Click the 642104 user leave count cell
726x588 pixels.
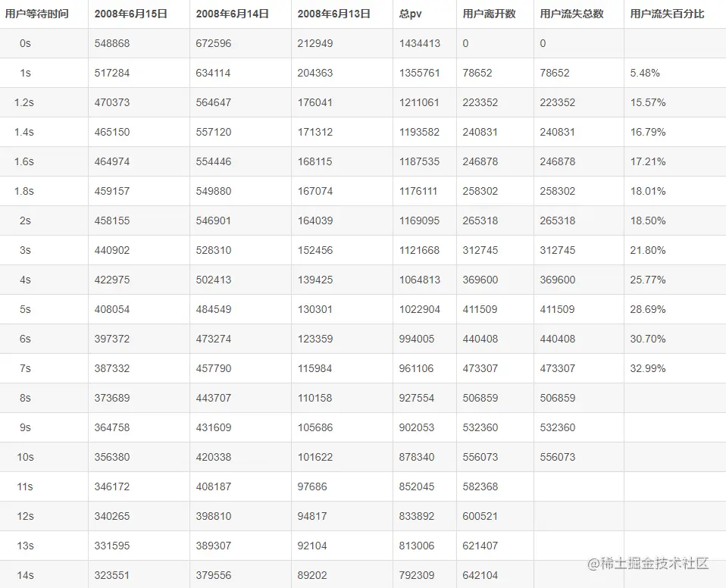tap(480, 575)
